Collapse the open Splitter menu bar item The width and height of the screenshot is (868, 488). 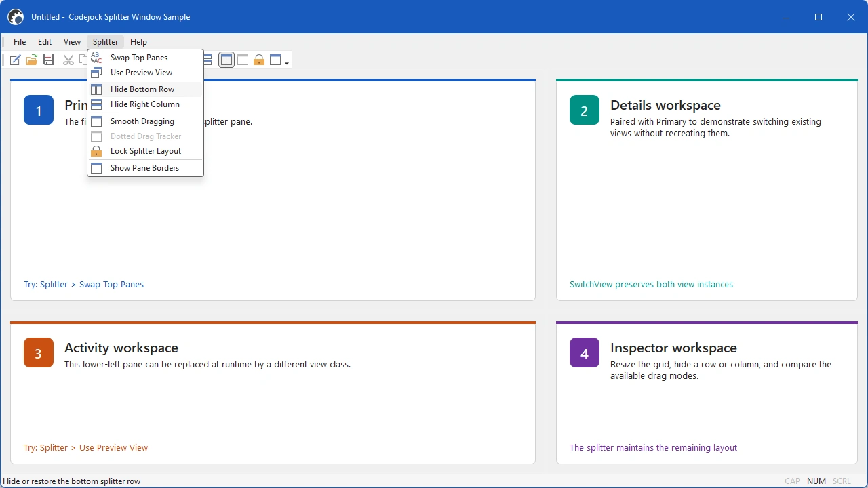106,42
